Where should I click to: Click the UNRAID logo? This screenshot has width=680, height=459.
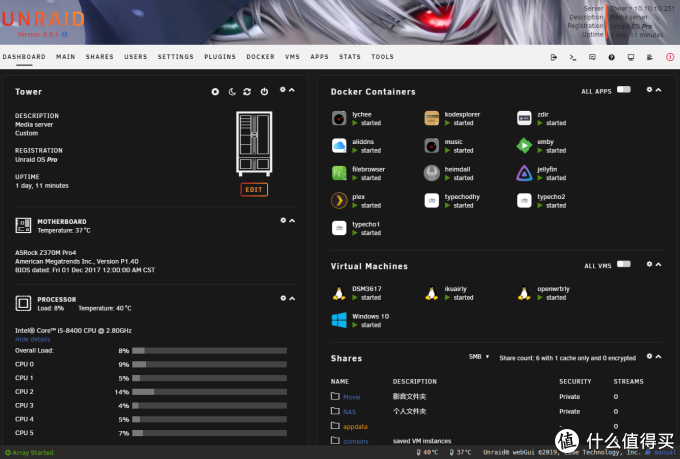coord(42,19)
